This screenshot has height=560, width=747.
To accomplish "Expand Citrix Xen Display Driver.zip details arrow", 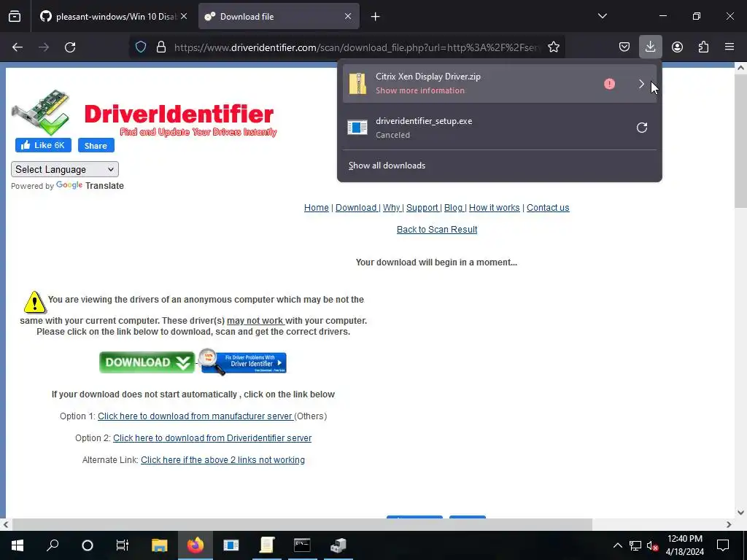I will pyautogui.click(x=641, y=85).
